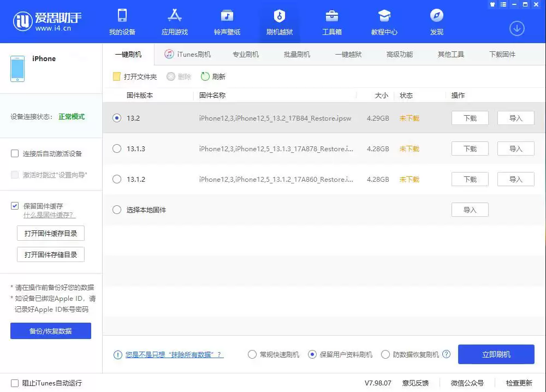This screenshot has height=392, width=546.
Task: Click 打开固件缓存目录 button
Action: click(x=51, y=233)
